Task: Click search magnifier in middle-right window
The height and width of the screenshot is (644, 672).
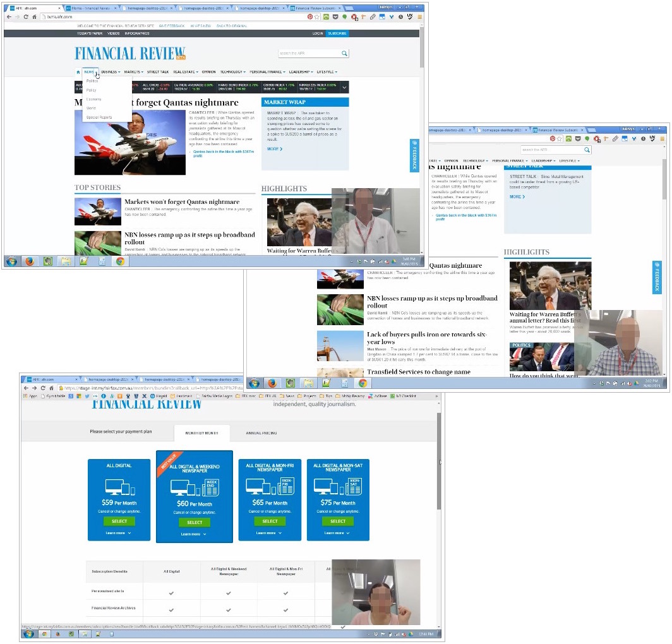Action: coord(587,150)
